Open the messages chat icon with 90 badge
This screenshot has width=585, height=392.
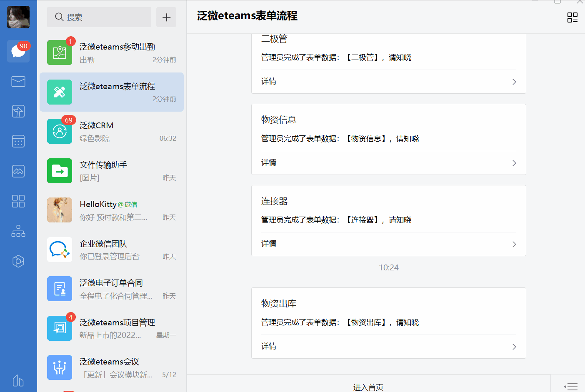(x=18, y=51)
